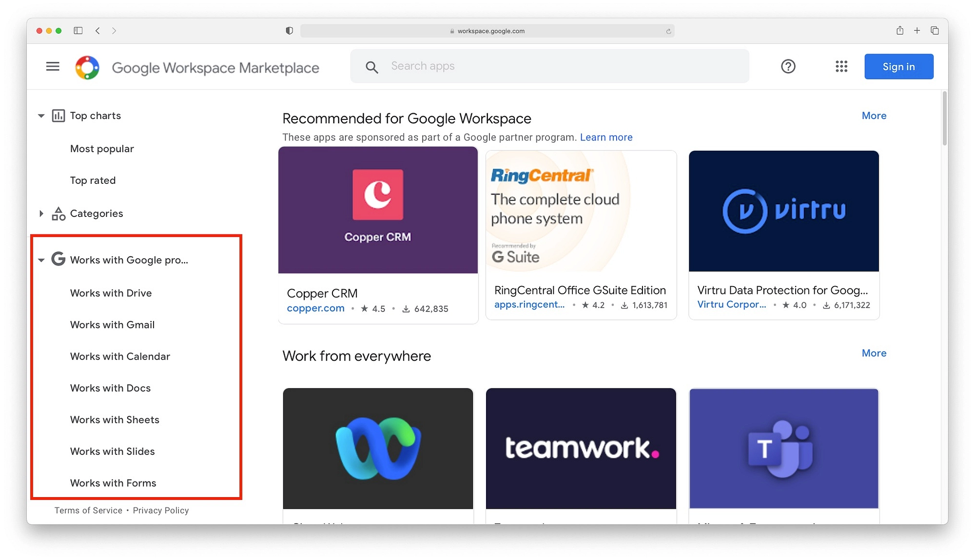Open Works with Slides filter
975x560 pixels.
tap(112, 451)
